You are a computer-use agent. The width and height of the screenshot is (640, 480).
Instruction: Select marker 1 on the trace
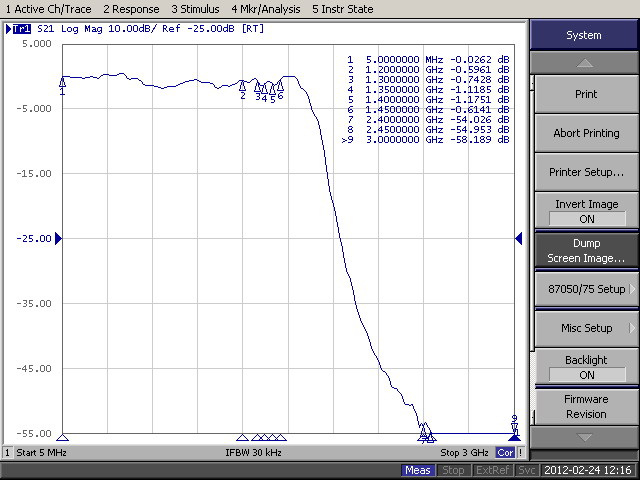pyautogui.click(x=63, y=84)
